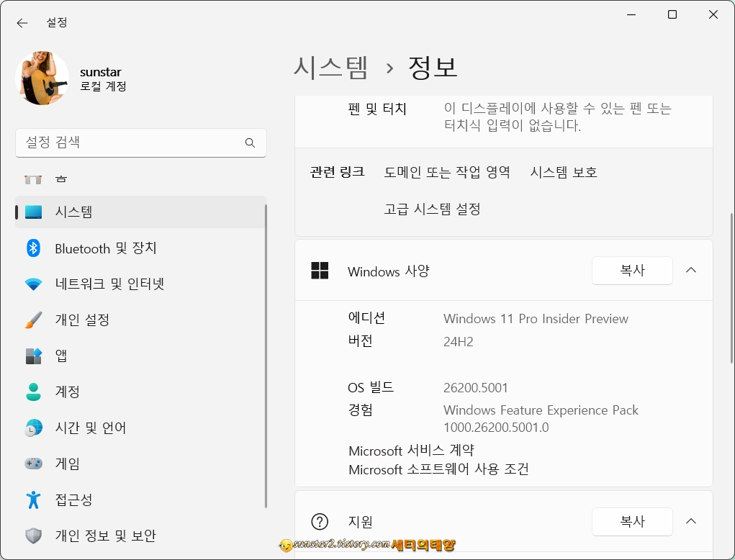This screenshot has width=735, height=560.
Task: Open 고급 시스템 설정 link
Action: click(x=433, y=209)
